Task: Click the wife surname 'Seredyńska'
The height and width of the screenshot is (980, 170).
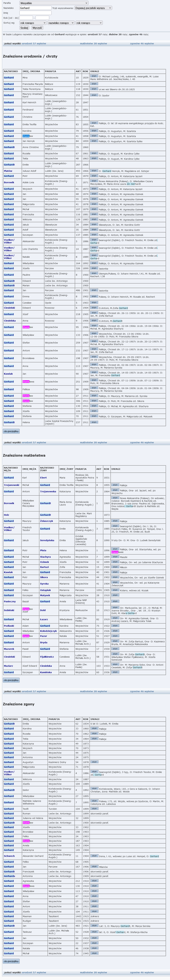Action: click(x=47, y=540)
